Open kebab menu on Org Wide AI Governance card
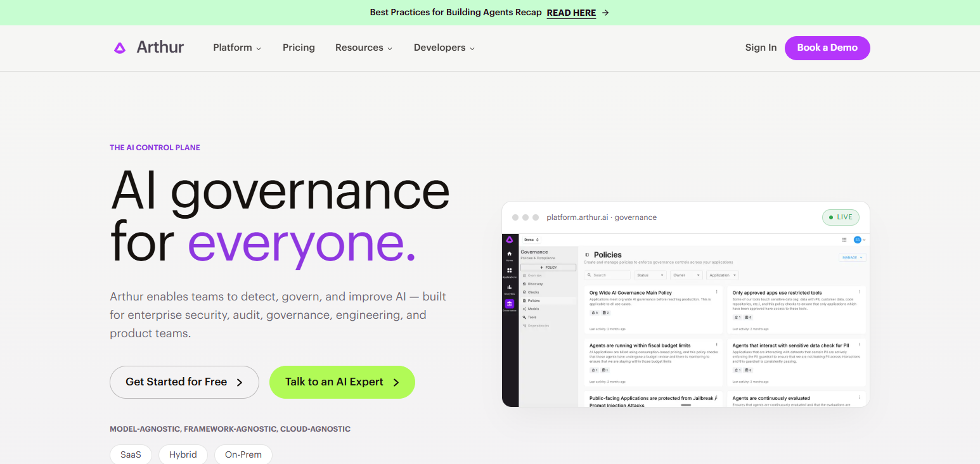Image resolution: width=980 pixels, height=464 pixels. point(717,292)
